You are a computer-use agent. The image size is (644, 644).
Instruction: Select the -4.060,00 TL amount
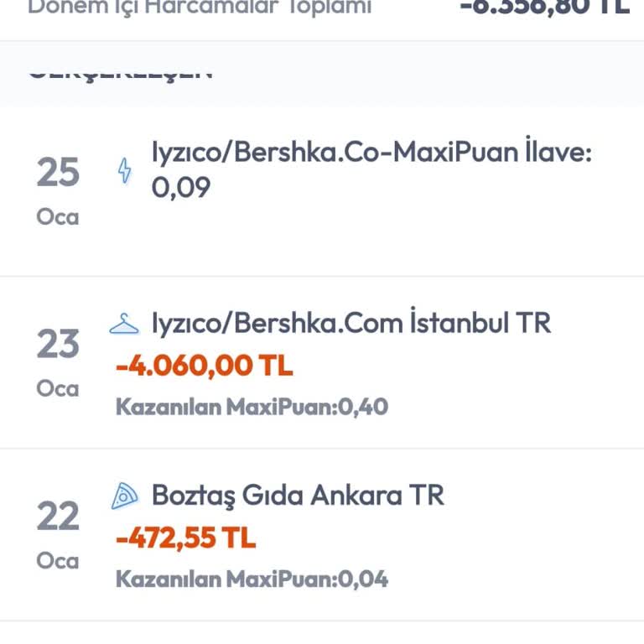point(204,366)
